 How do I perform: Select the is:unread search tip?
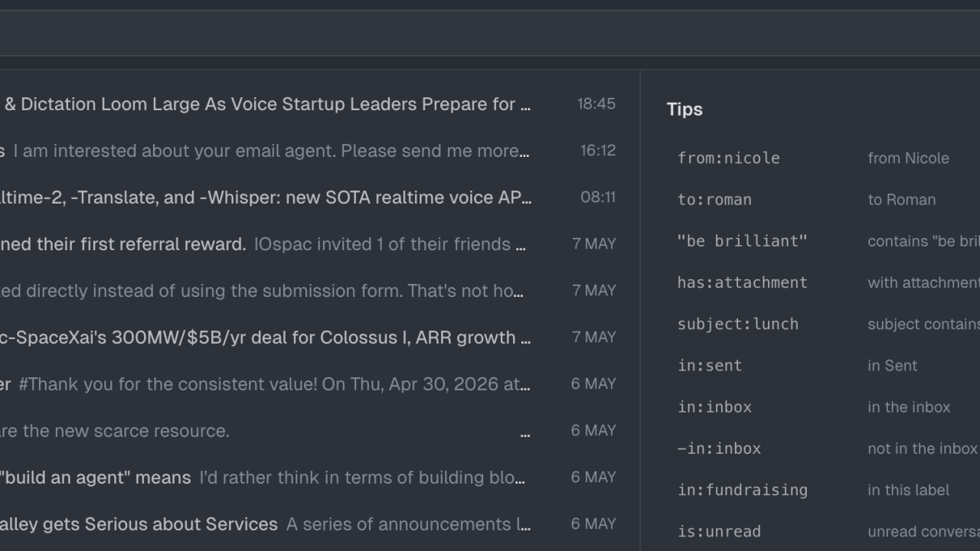(719, 531)
